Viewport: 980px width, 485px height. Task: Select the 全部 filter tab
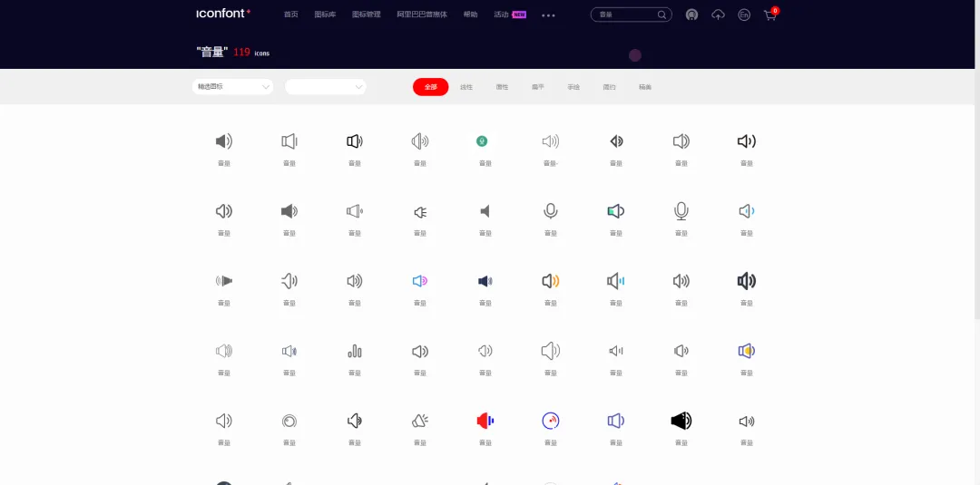431,87
